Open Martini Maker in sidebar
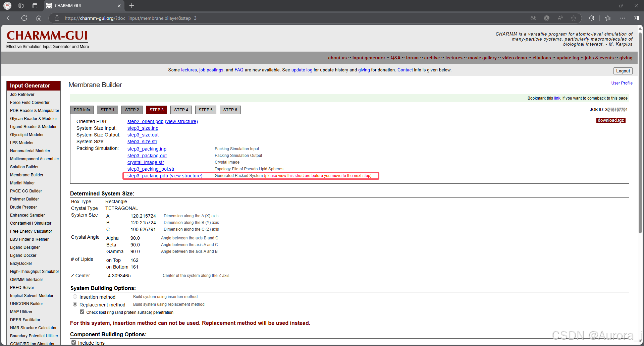644x346 pixels. coord(22,183)
